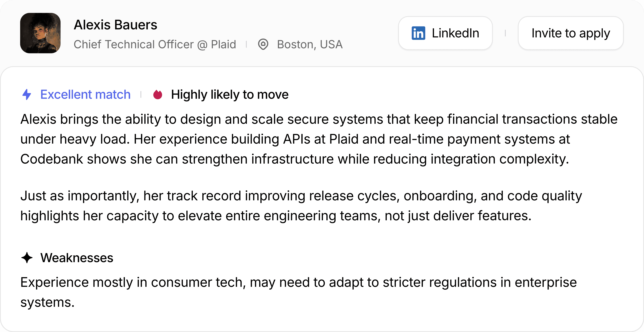Open Alexis Bauers' profile photo

point(41,33)
